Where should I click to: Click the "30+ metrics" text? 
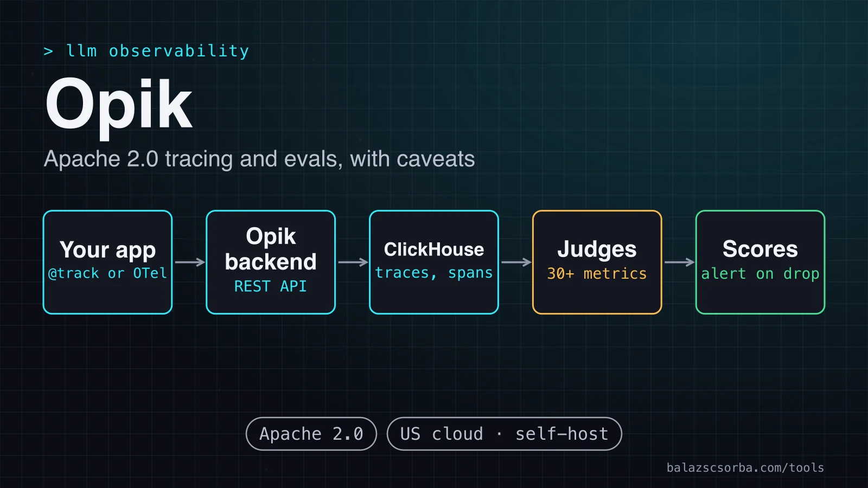point(597,273)
